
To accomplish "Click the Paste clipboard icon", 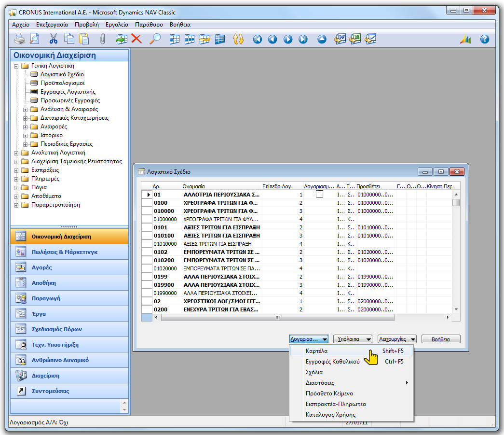I will click(84, 39).
